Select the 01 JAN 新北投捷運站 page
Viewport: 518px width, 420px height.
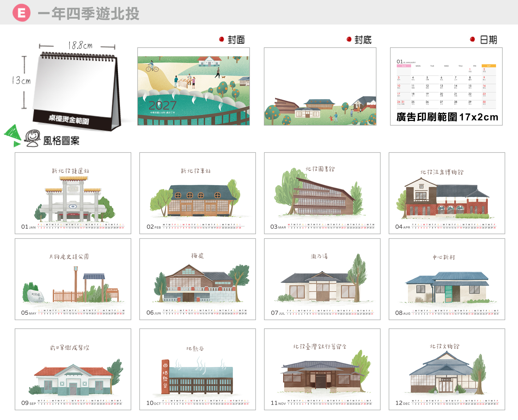pos(73,193)
